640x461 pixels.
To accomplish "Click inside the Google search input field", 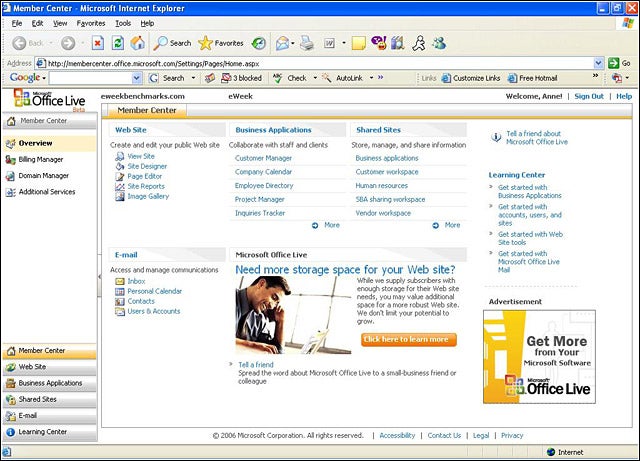I will (x=91, y=78).
